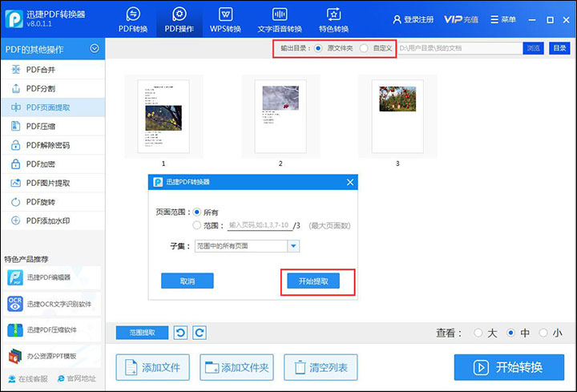Open 迅捷PDF压缩软件 recommended product
Image resolution: width=577 pixels, height=392 pixels.
[52, 330]
